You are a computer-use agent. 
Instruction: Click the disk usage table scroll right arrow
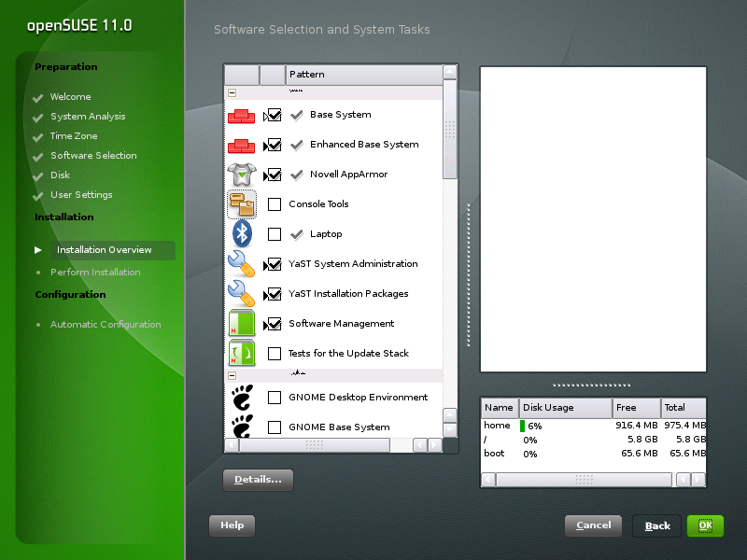pyautogui.click(x=698, y=480)
